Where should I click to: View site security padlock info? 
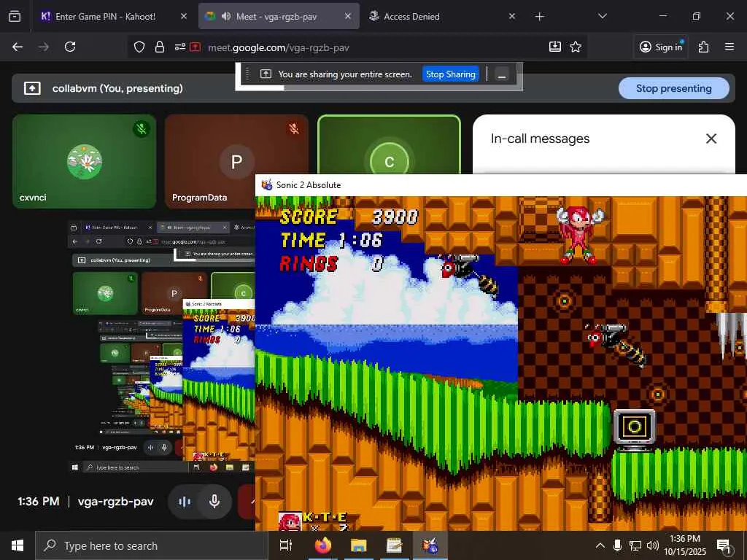click(x=160, y=47)
